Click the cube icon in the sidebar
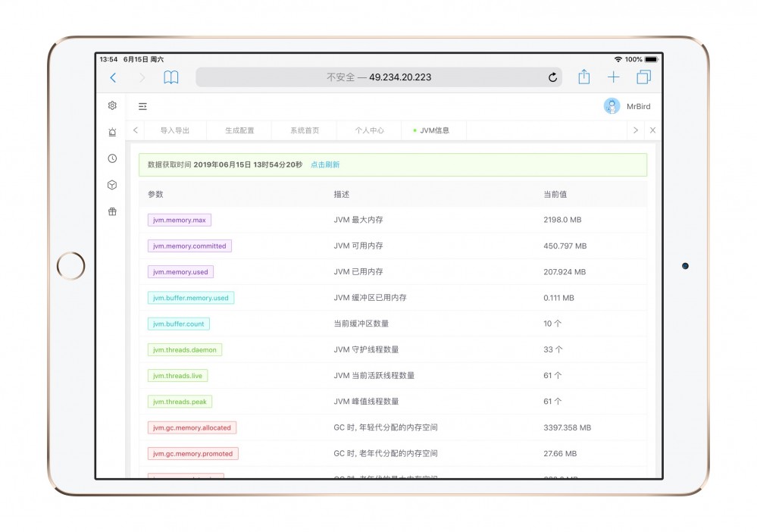This screenshot has height=532, width=757. click(x=112, y=185)
